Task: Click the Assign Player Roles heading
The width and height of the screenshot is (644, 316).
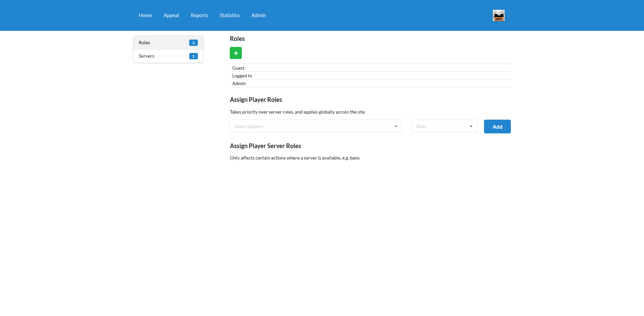Action: tap(256, 100)
